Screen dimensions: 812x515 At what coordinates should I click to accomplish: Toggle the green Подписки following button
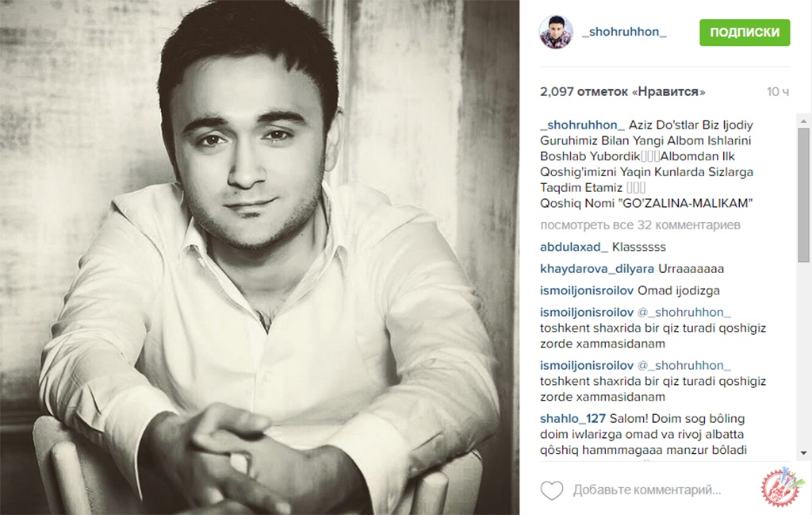(745, 32)
